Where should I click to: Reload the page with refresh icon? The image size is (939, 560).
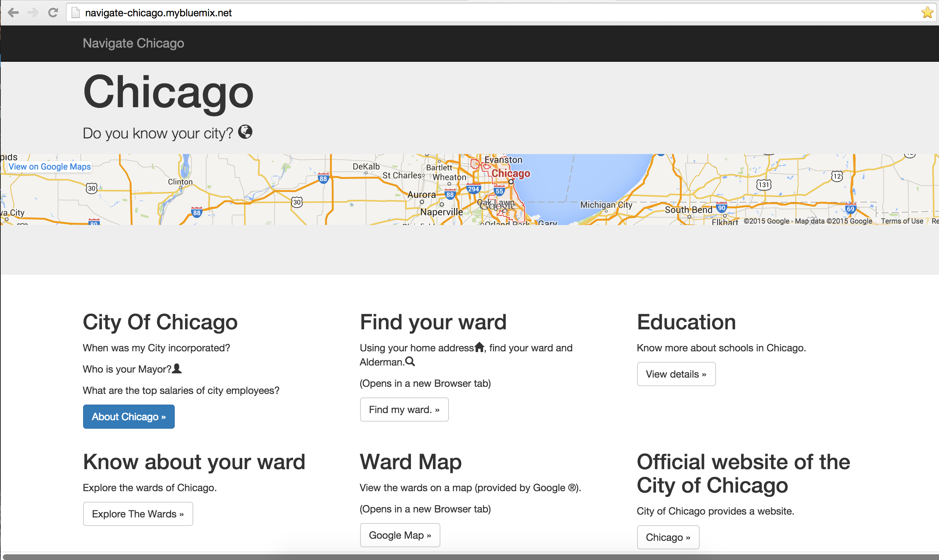point(53,13)
